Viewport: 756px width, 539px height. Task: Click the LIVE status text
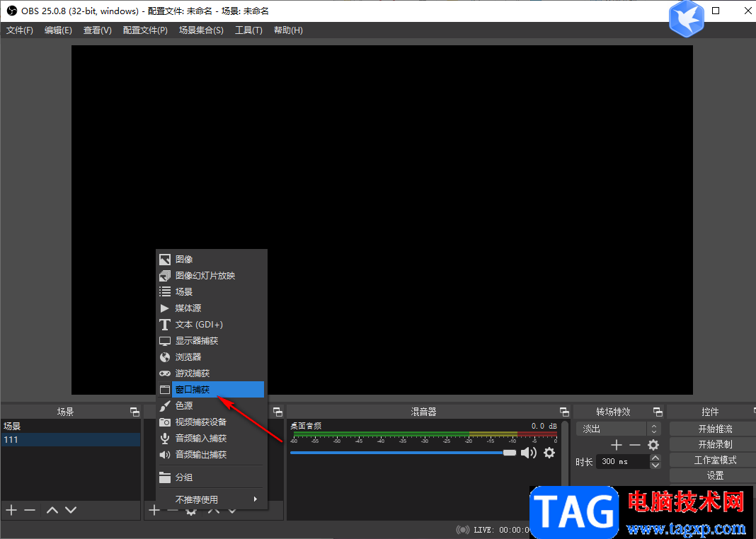tap(501, 530)
